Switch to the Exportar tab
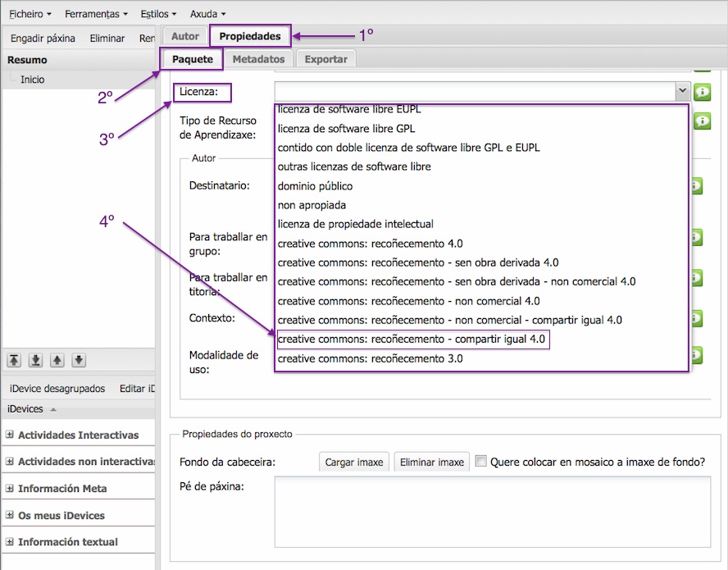The height and width of the screenshot is (570, 728). (326, 59)
